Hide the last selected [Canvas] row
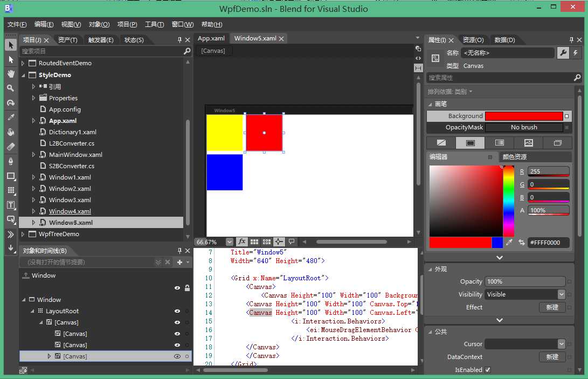 point(177,356)
